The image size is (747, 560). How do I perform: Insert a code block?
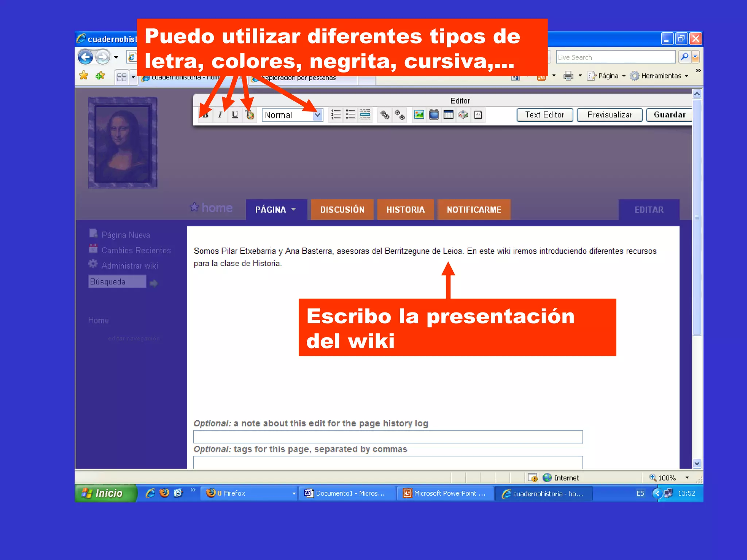[478, 115]
